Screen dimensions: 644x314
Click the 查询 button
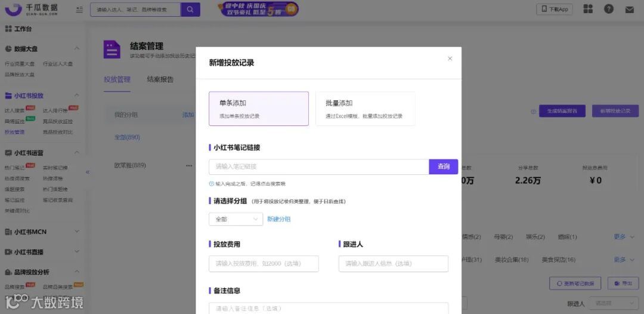[444, 167]
